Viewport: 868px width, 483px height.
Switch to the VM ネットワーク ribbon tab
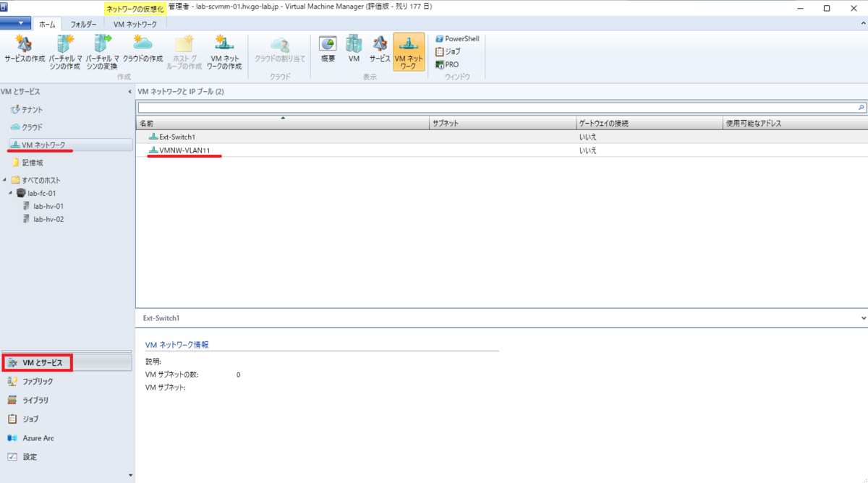point(135,24)
